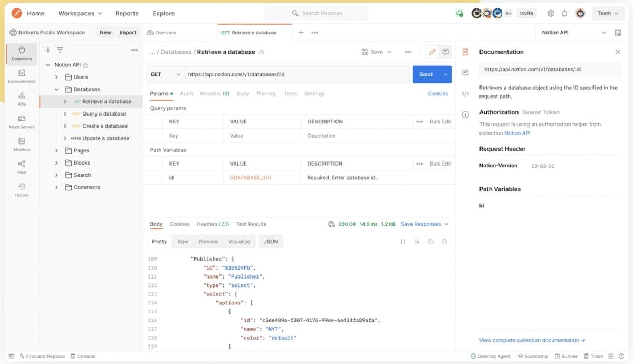
Task: Open View complete collection documentation link
Action: click(x=532, y=341)
